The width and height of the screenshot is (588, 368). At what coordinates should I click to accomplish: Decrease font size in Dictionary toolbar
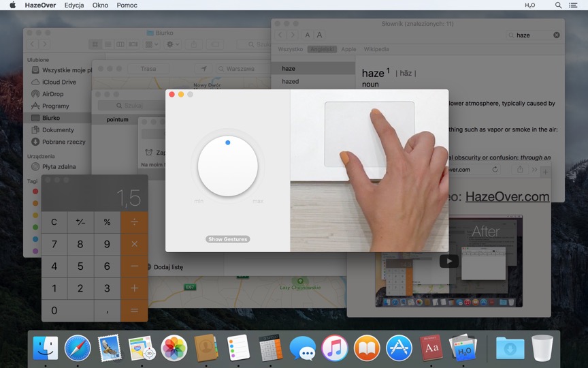(x=307, y=35)
